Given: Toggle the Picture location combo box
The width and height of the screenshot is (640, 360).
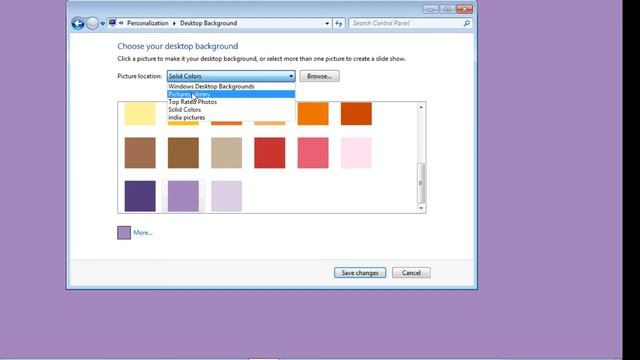Looking at the screenshot, I should coord(231,76).
